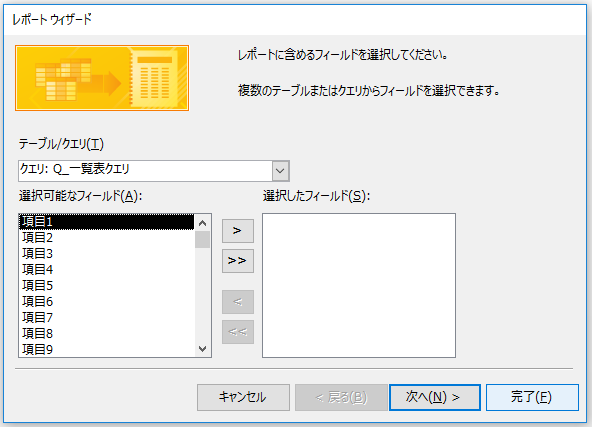This screenshot has width=592, height=427.
Task: Go forward with 次へ(N) button
Action: pyautogui.click(x=435, y=397)
